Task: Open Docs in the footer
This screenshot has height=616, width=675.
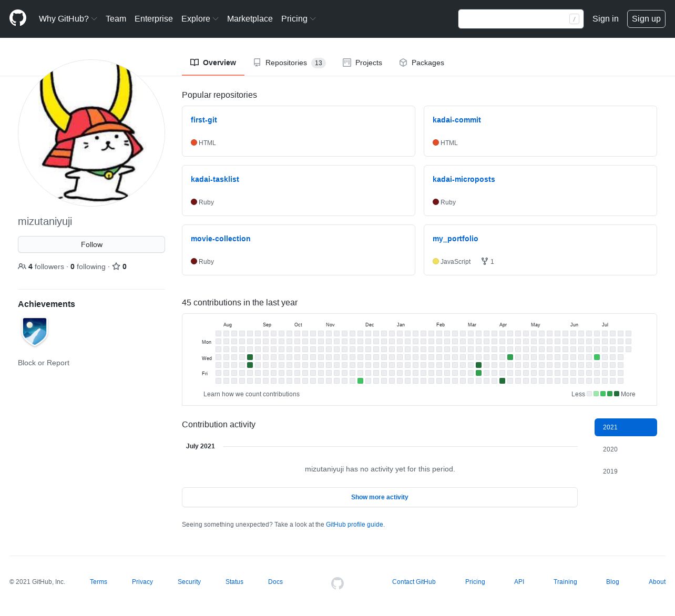Action: [x=275, y=582]
